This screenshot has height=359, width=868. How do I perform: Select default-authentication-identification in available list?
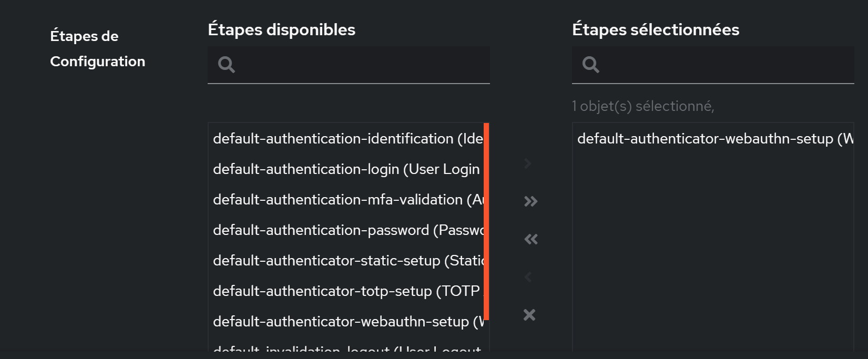tap(346, 139)
